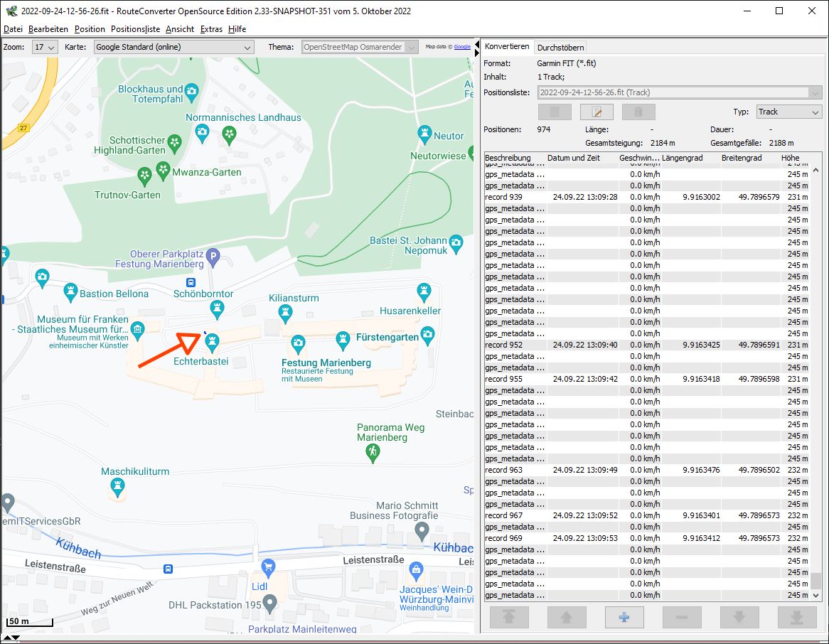Click DHL Packstation 195 pin marker
This screenshot has height=644, width=829.
tap(269, 603)
